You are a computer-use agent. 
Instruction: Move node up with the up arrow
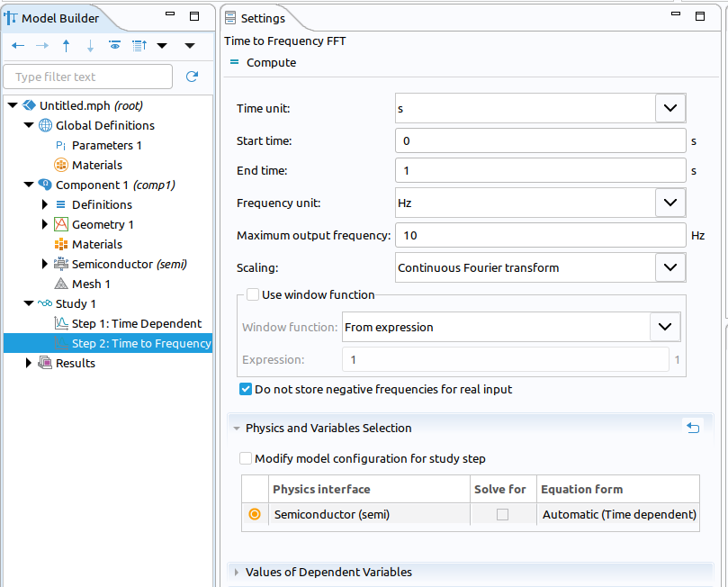(66, 46)
